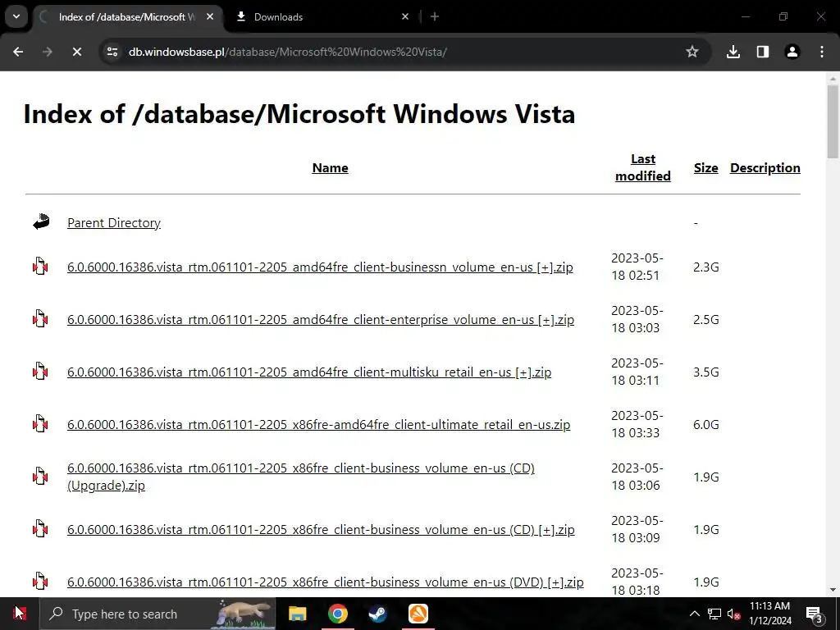
Task: Stop loading the page
Action: coord(76,52)
